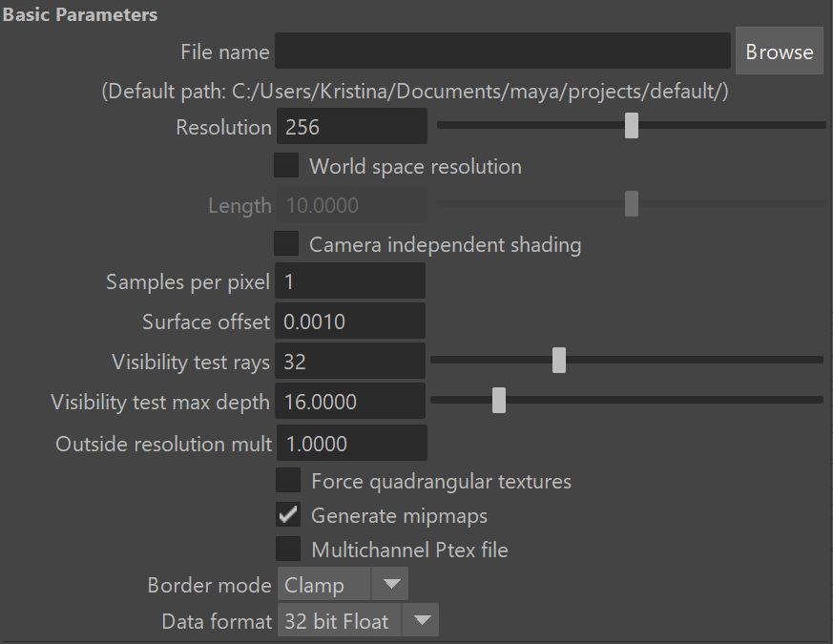The width and height of the screenshot is (833, 644).
Task: Click the Visibility test rays slider handle
Action: [559, 361]
